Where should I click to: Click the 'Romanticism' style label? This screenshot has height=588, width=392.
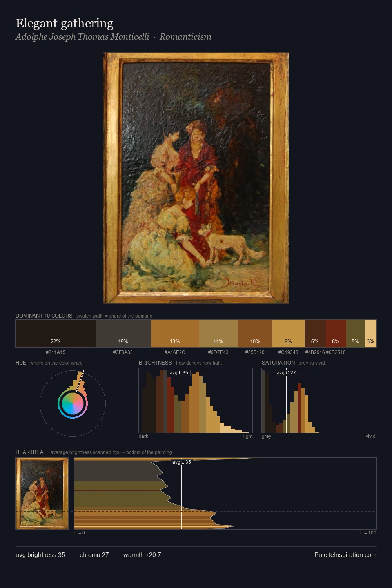185,37
